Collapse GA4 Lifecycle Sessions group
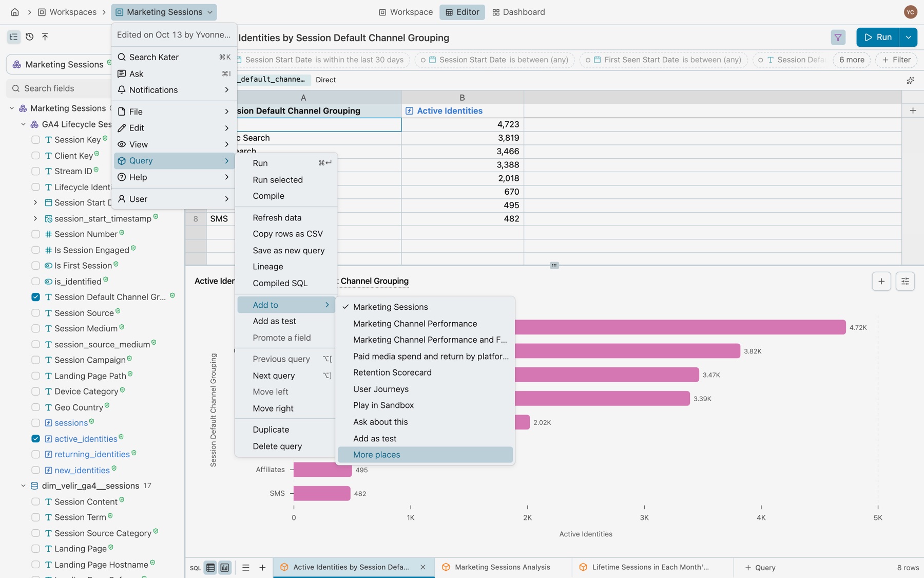This screenshot has width=924, height=578. tap(23, 124)
